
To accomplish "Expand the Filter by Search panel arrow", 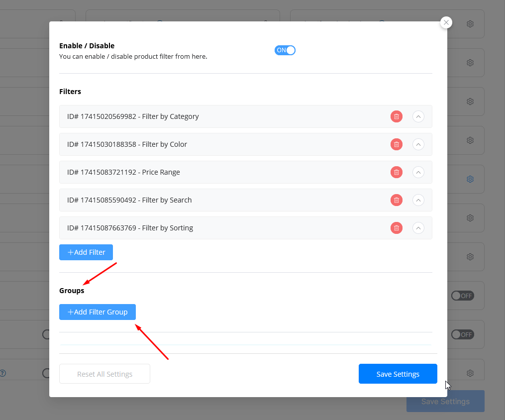I will tap(418, 200).
